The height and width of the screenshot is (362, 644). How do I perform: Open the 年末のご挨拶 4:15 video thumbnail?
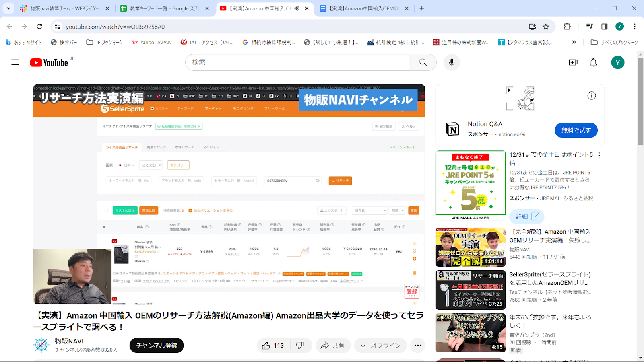471,333
